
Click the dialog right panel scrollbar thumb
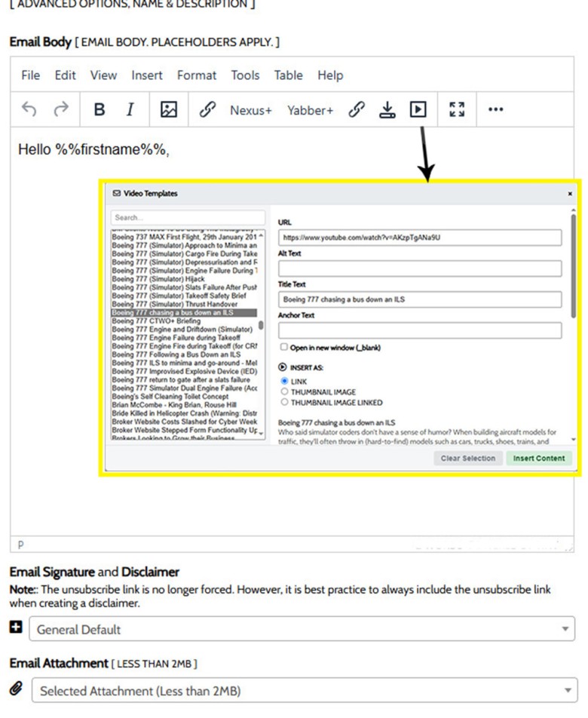click(x=574, y=266)
